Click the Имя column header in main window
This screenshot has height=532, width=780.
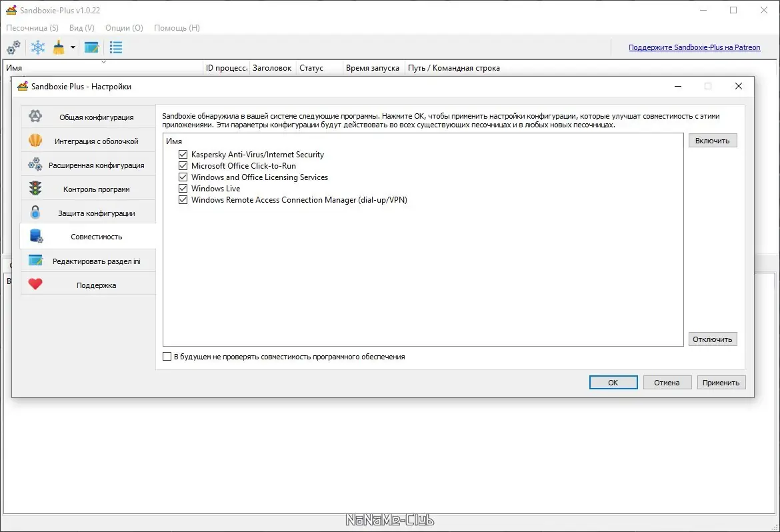click(103, 68)
